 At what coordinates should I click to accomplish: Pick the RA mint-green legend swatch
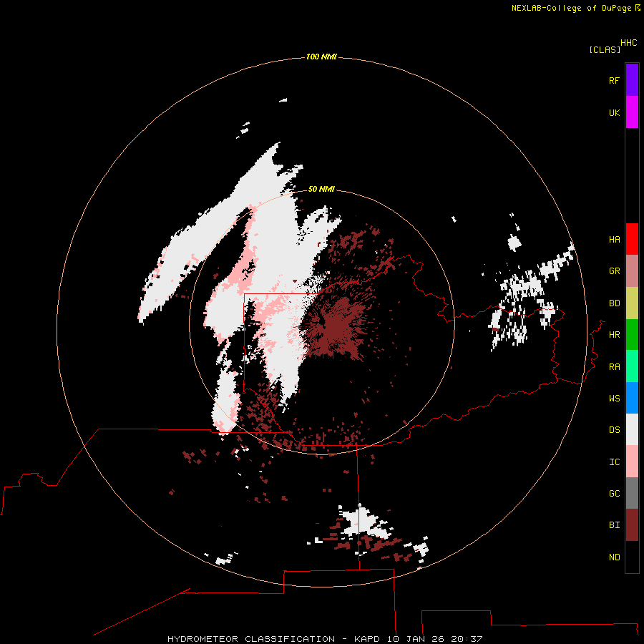point(632,366)
